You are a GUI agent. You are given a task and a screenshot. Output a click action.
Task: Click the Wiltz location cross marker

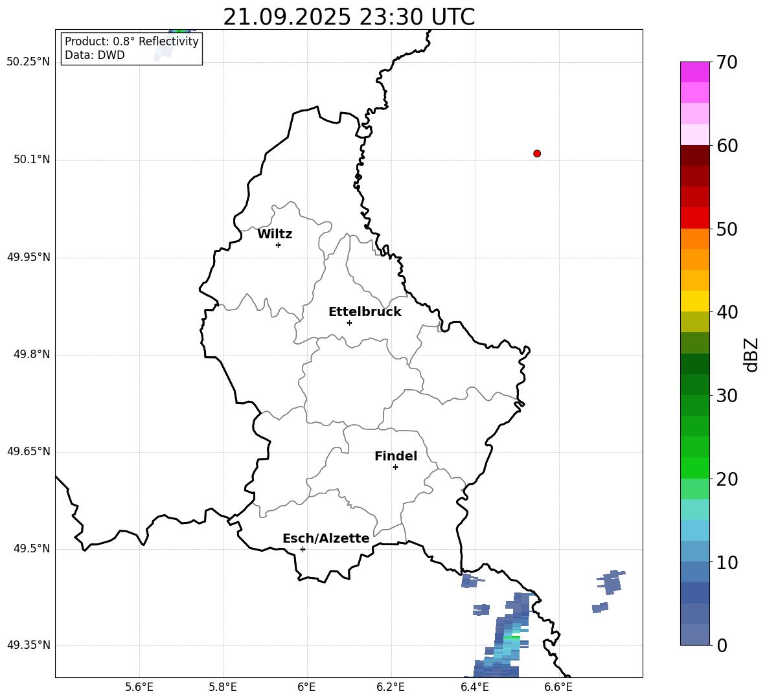click(279, 245)
